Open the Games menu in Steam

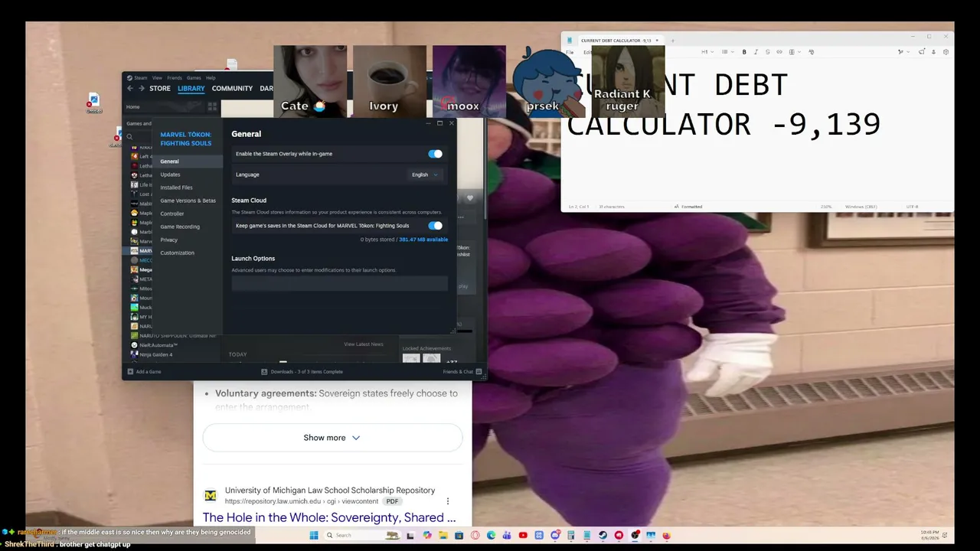tap(194, 77)
